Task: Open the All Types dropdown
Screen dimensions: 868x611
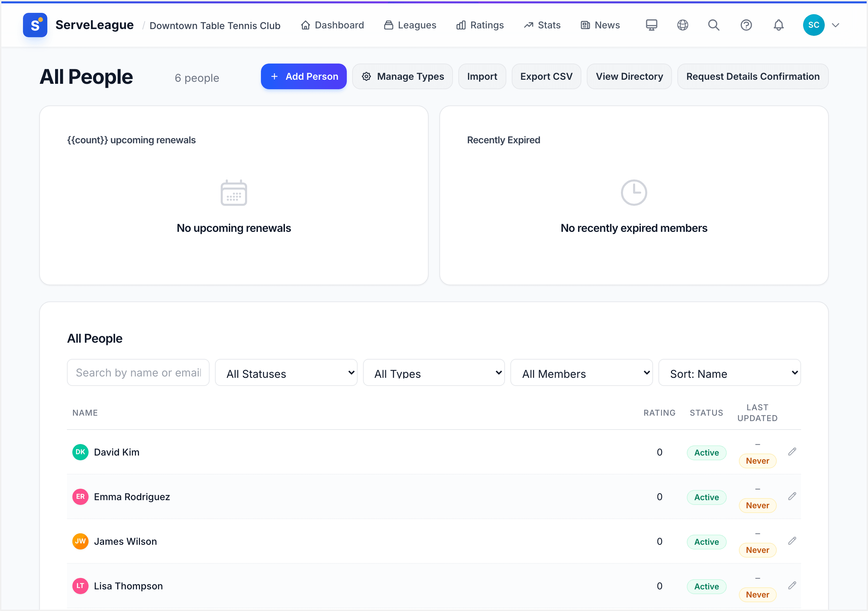Action: 434,372
